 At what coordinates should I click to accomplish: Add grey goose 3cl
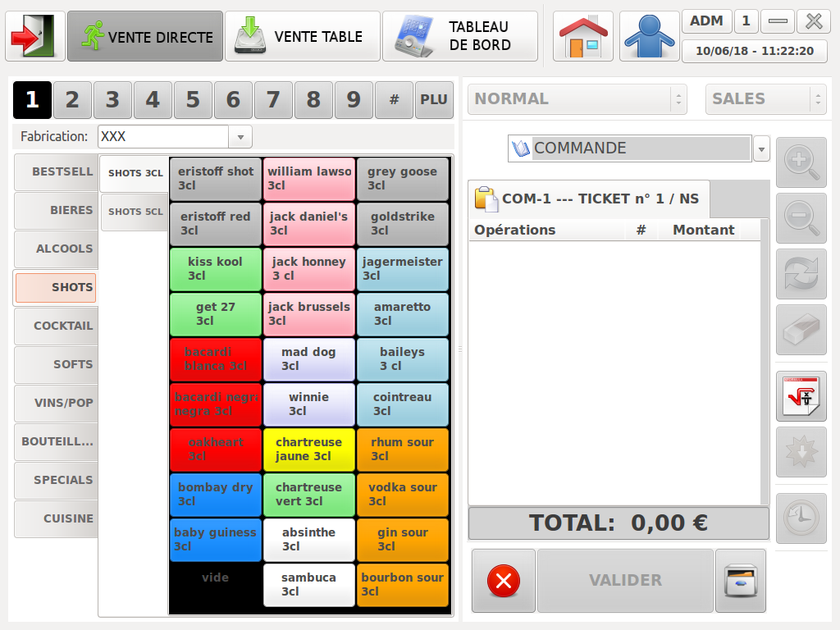click(x=402, y=179)
